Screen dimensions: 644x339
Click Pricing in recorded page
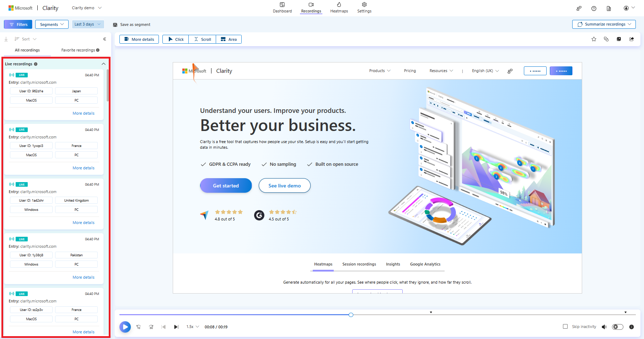pyautogui.click(x=410, y=71)
